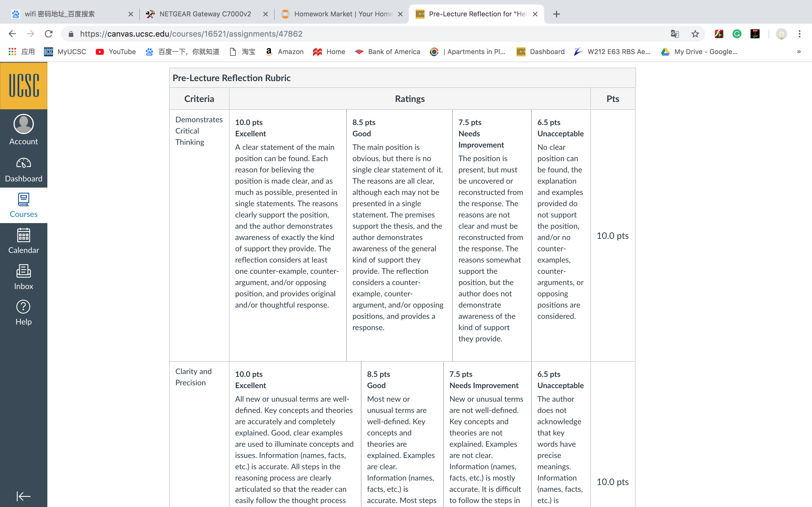Open the Help menu in sidebar
This screenshot has height=507, width=812.
[x=23, y=313]
